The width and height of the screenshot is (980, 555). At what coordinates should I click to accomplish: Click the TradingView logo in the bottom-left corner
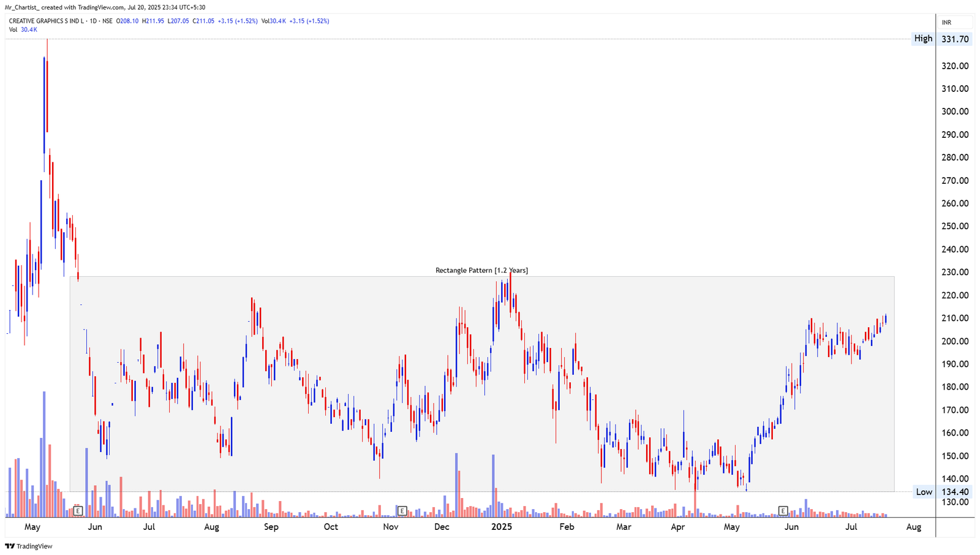(x=28, y=546)
